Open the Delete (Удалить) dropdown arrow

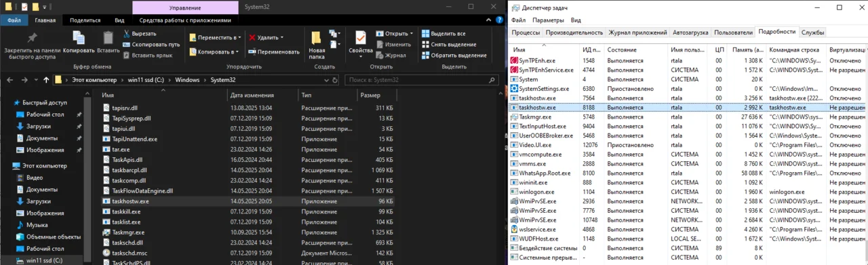[281, 37]
